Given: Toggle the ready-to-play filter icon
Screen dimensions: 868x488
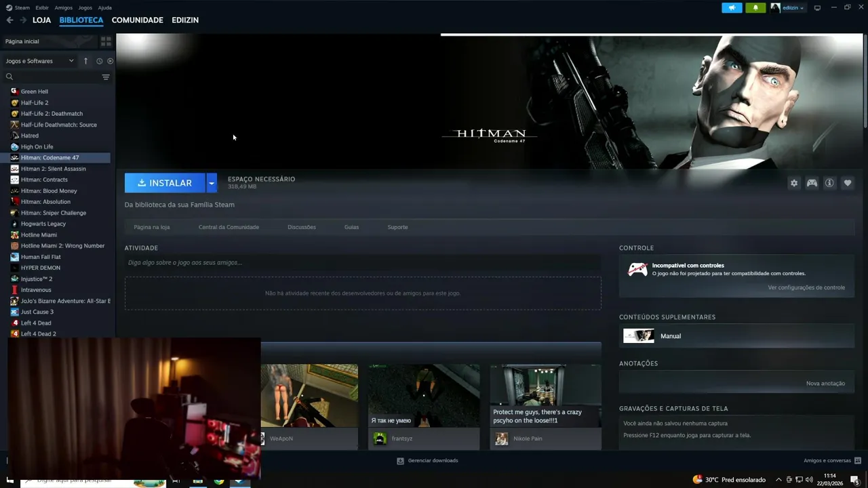Looking at the screenshot, I should pyautogui.click(x=111, y=61).
